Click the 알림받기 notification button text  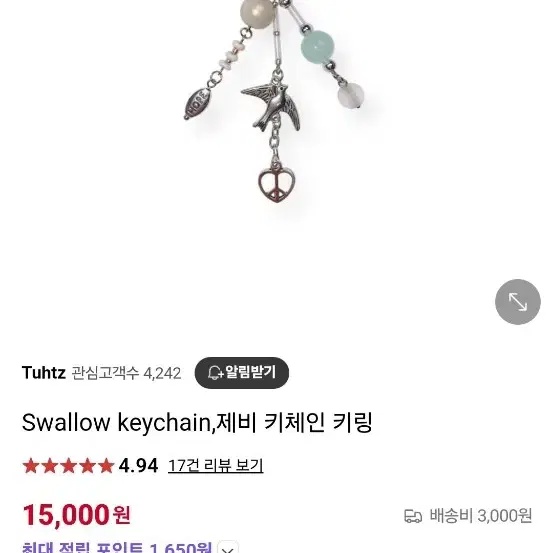[250, 372]
